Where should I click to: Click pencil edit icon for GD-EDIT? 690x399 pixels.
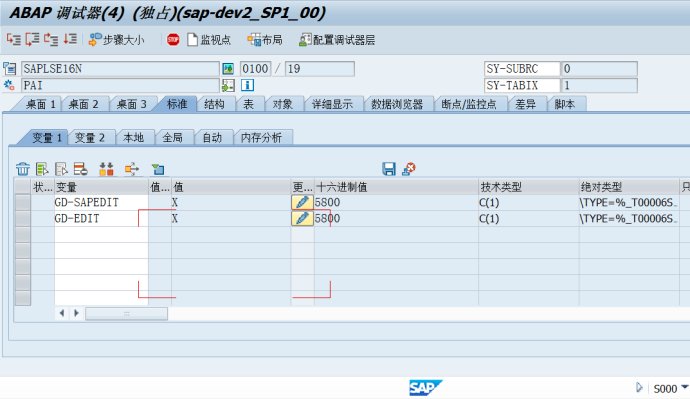pyautogui.click(x=302, y=219)
